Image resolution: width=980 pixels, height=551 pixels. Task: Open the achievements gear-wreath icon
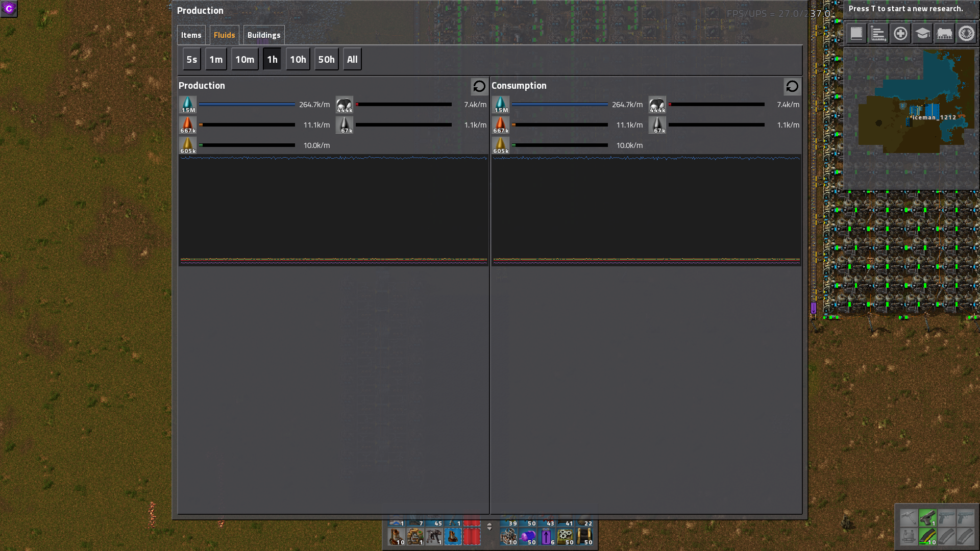pos(966,34)
